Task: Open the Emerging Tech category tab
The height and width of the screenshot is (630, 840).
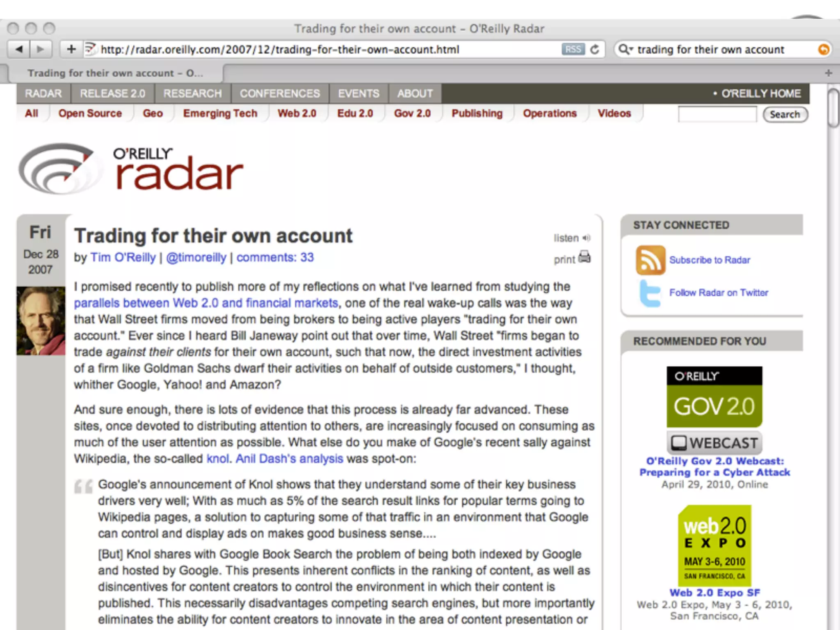Action: pyautogui.click(x=220, y=113)
